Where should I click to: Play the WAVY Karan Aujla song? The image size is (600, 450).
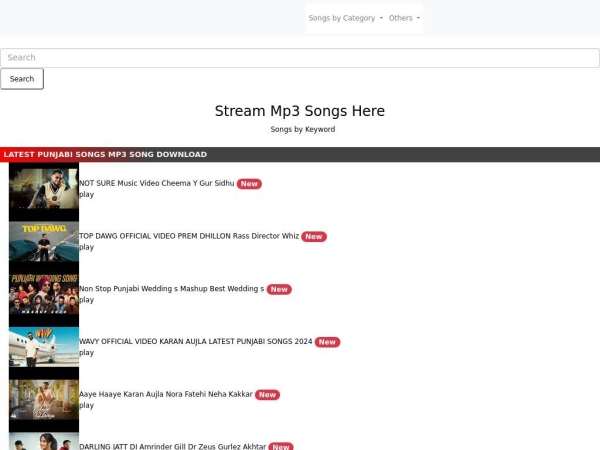point(86,353)
